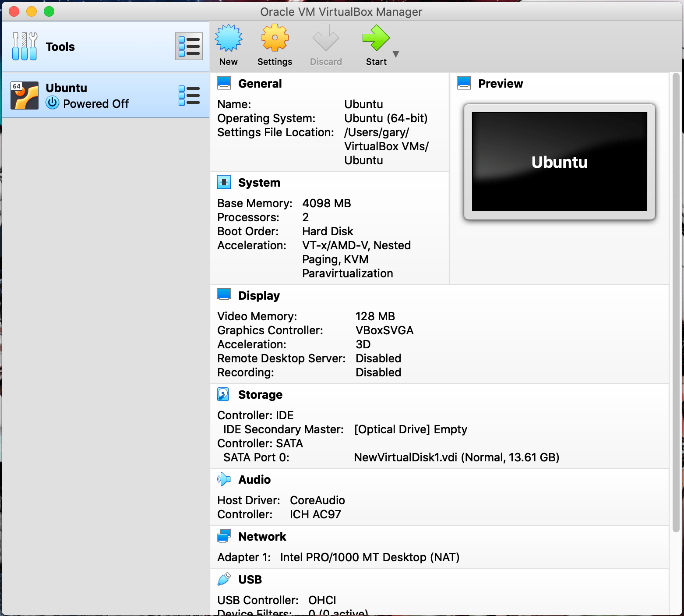
Task: Click the Display section icon
Action: (x=224, y=294)
